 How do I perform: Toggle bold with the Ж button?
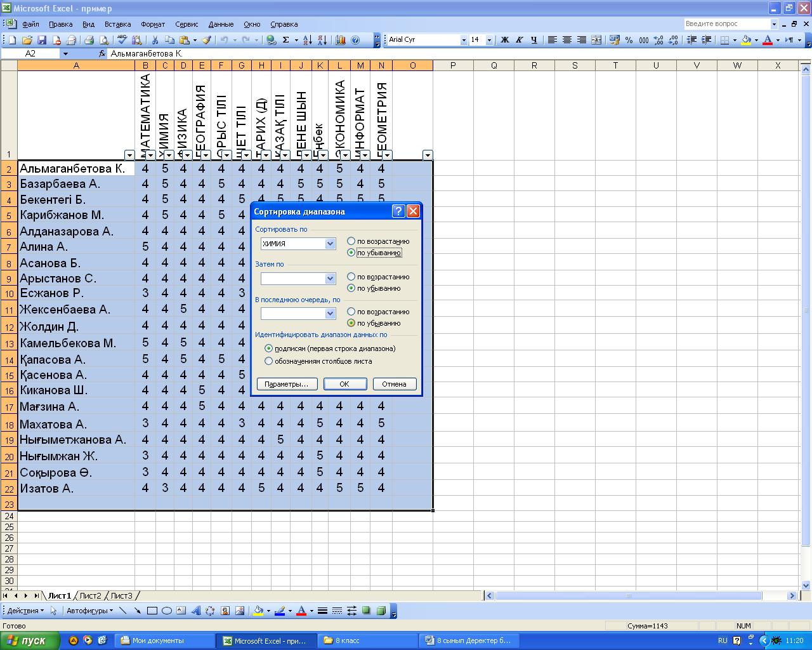(x=505, y=40)
